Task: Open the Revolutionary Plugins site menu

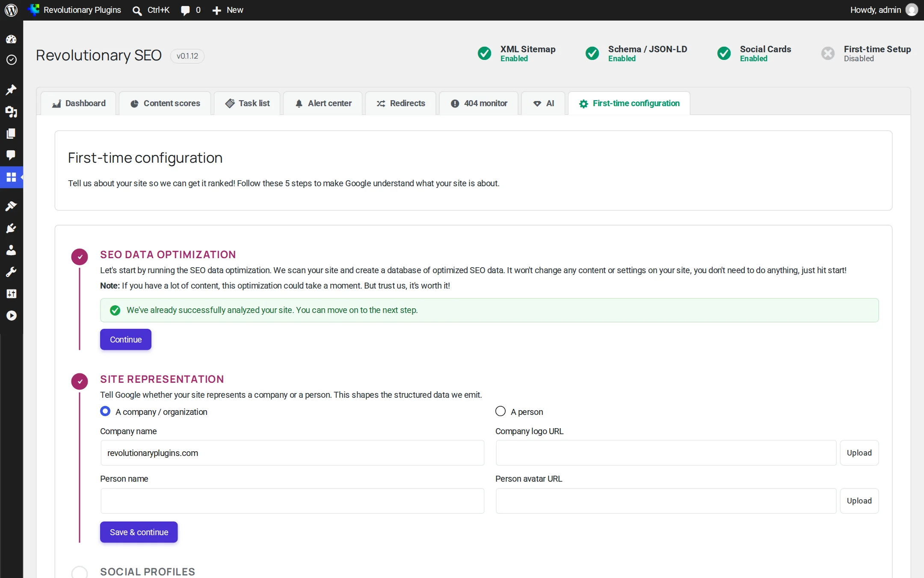Action: tap(74, 10)
